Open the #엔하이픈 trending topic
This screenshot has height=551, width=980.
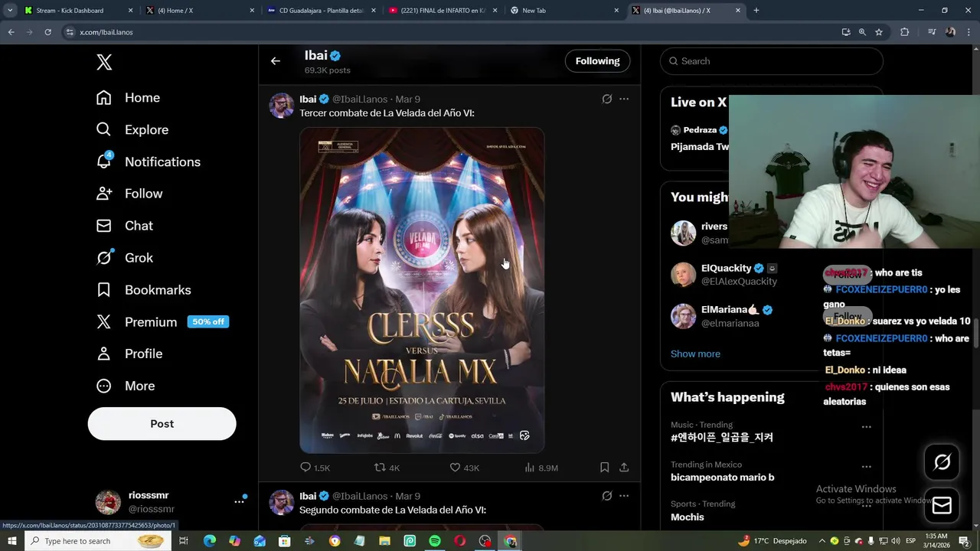(x=722, y=438)
